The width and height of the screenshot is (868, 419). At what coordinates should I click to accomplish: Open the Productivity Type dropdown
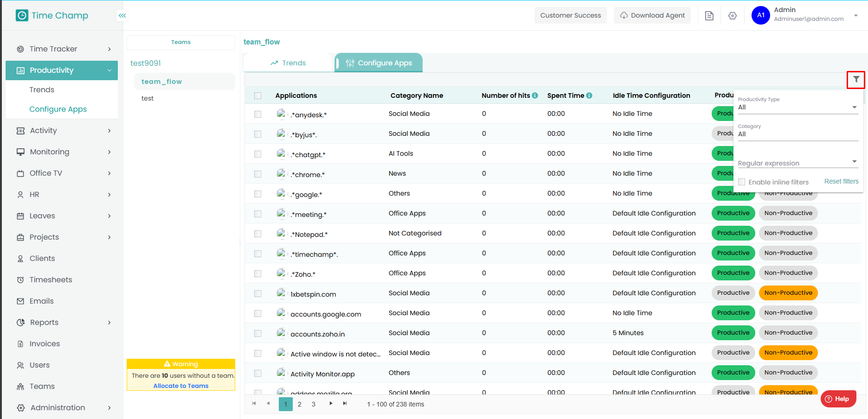pyautogui.click(x=797, y=107)
